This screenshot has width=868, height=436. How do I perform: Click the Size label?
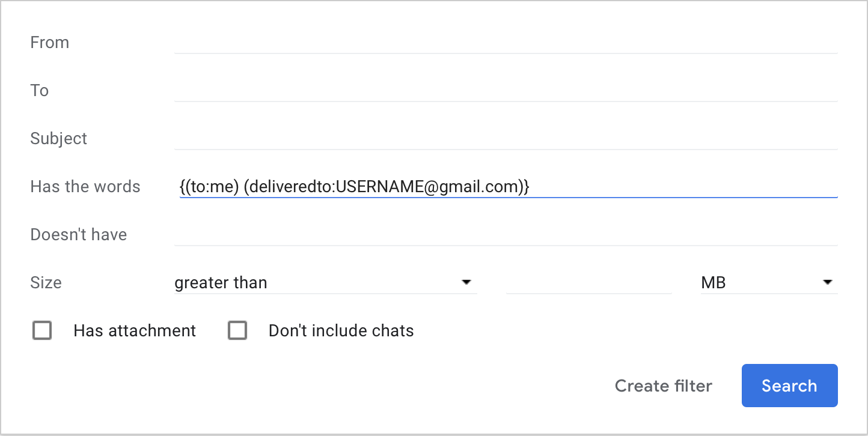coord(46,282)
